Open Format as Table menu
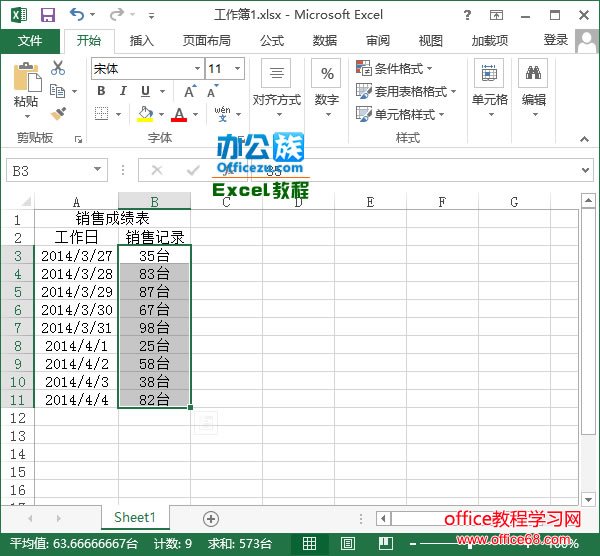 coord(406,91)
